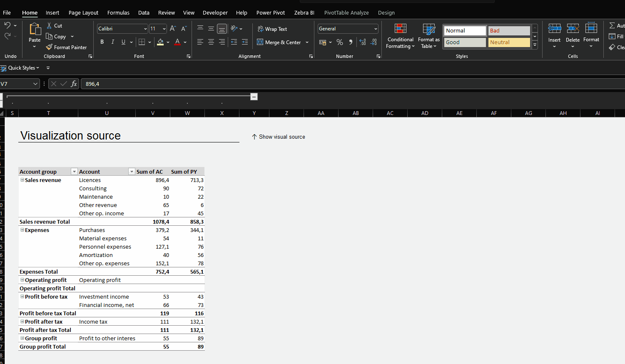Screen dimensions: 625x364
Task: Toggle Wrap Text formatting
Action: click(x=272, y=29)
